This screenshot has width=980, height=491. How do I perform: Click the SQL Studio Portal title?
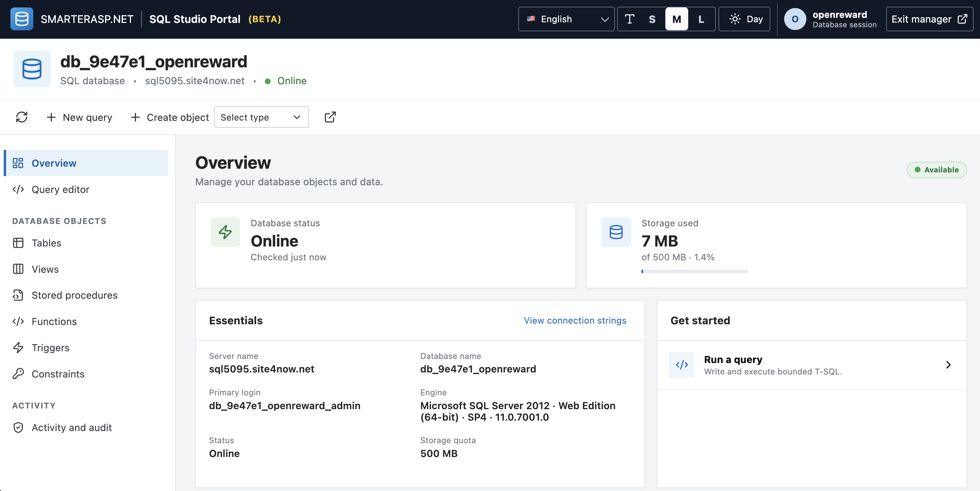[x=195, y=19]
